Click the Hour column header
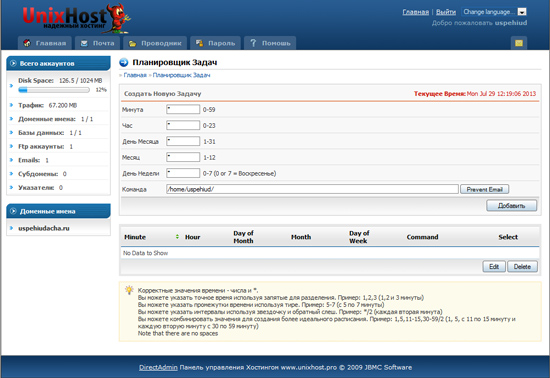Viewport: 550px width, 378px height. coord(193,237)
